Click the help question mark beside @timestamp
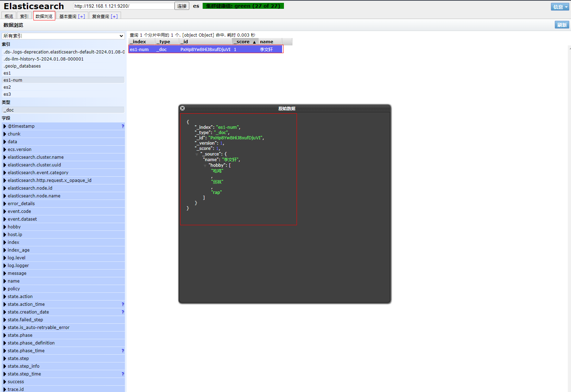 pos(122,126)
